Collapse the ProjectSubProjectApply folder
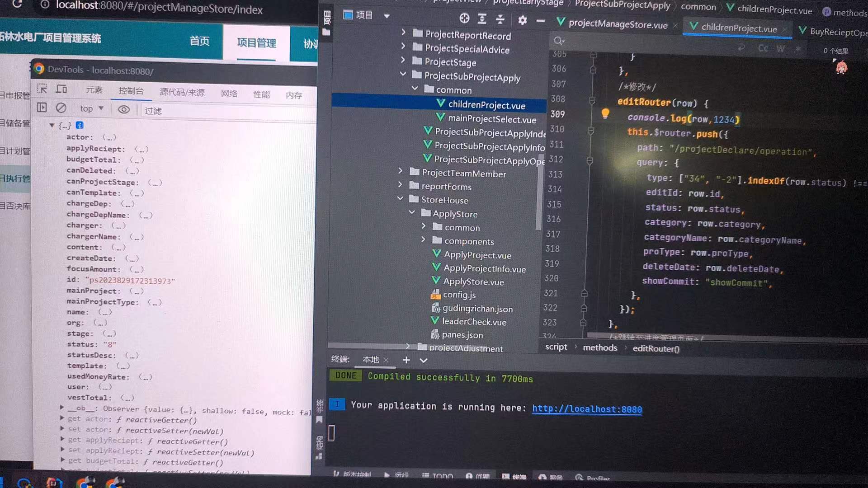Image resolution: width=868 pixels, height=488 pixels. 403,74
